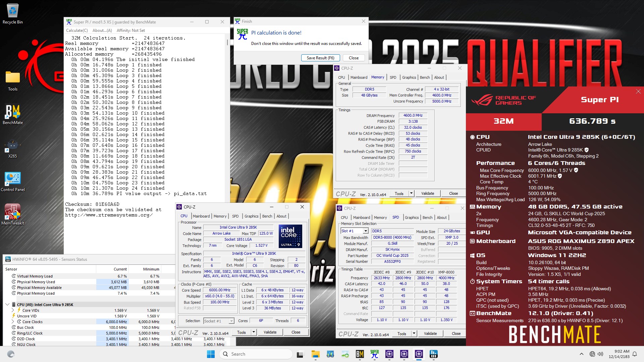Open Task View from the taskbar
Viewport: 644px width, 362px height.
[x=300, y=354]
